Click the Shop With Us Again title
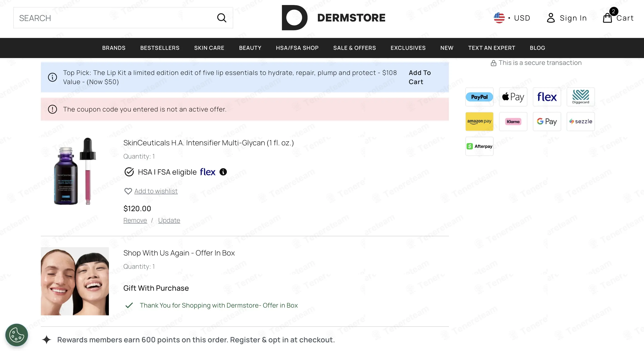This screenshot has width=644, height=351. pos(179,253)
